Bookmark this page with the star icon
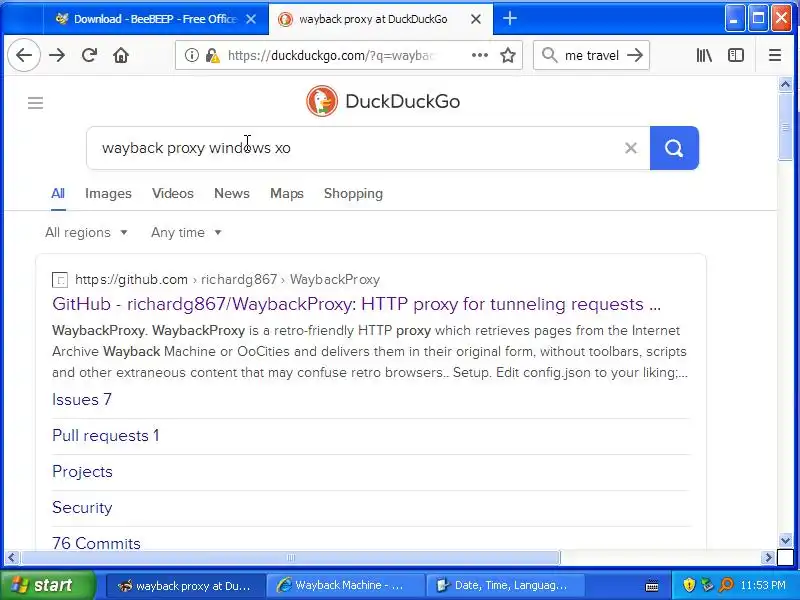The image size is (800, 600). click(x=508, y=55)
